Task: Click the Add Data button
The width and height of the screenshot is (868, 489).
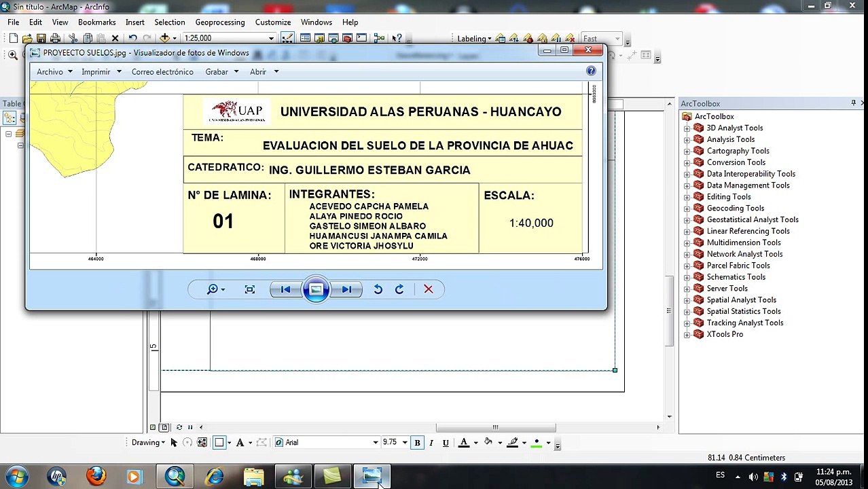Action: [x=164, y=38]
